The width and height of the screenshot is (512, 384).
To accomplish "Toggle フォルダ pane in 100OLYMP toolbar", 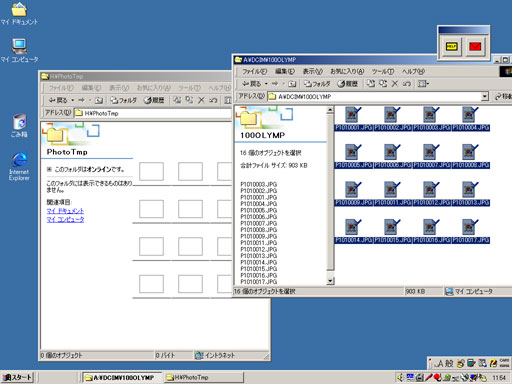I will pos(317,84).
